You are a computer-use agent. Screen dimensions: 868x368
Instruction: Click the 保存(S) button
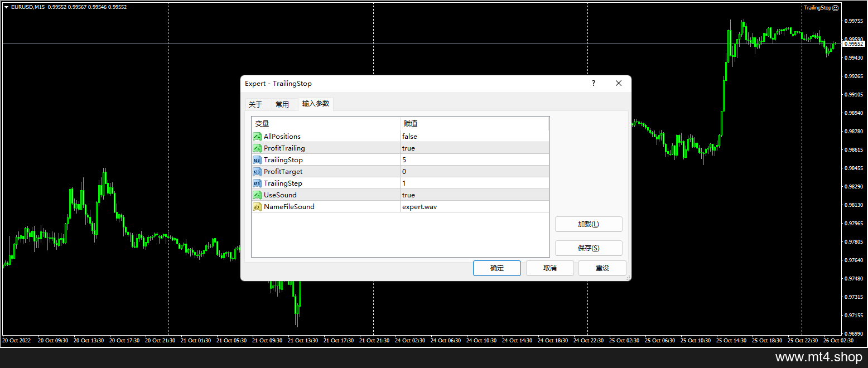589,248
